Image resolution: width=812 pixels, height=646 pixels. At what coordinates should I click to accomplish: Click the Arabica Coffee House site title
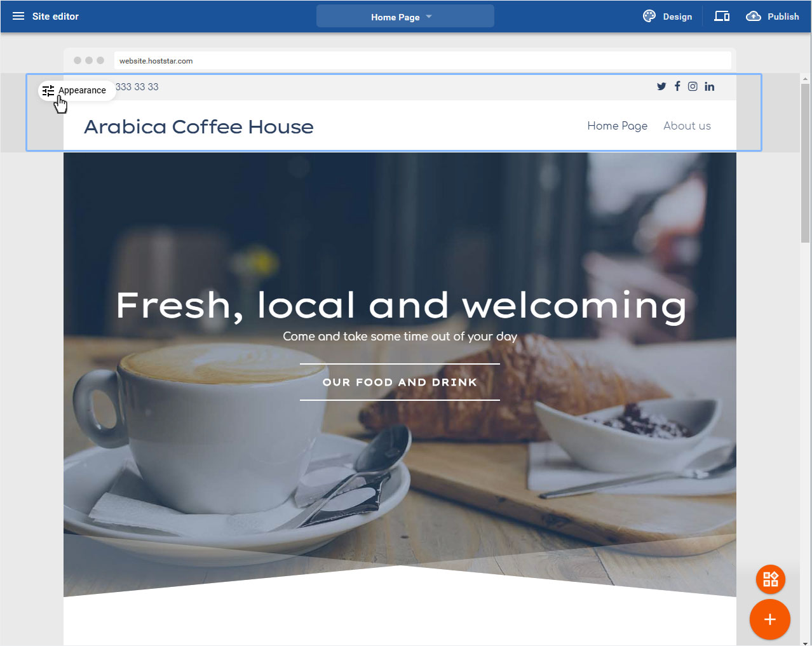(199, 126)
